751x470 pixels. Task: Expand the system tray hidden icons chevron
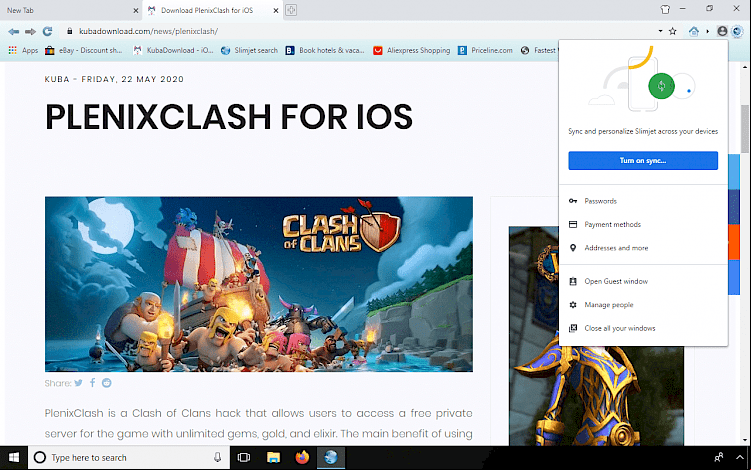coord(740,458)
